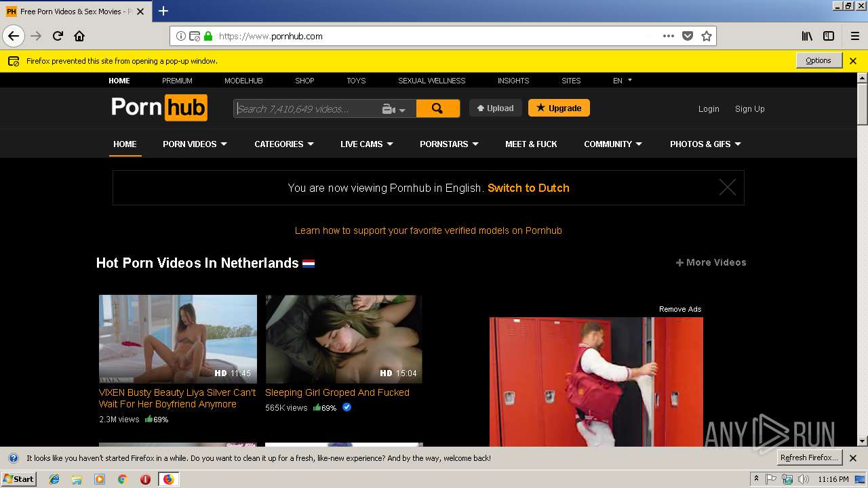Click the taskbar clock showing 11:16 PM

(x=833, y=479)
